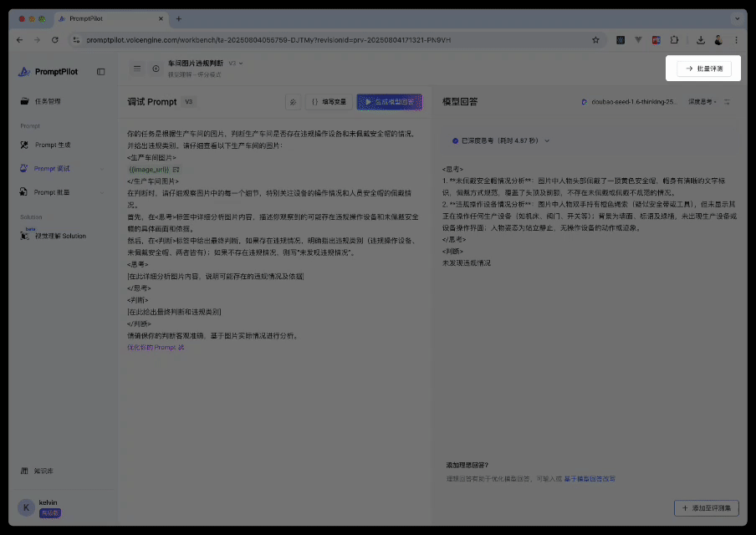Open the browser downloads icon
The width and height of the screenshot is (756, 535).
point(701,40)
